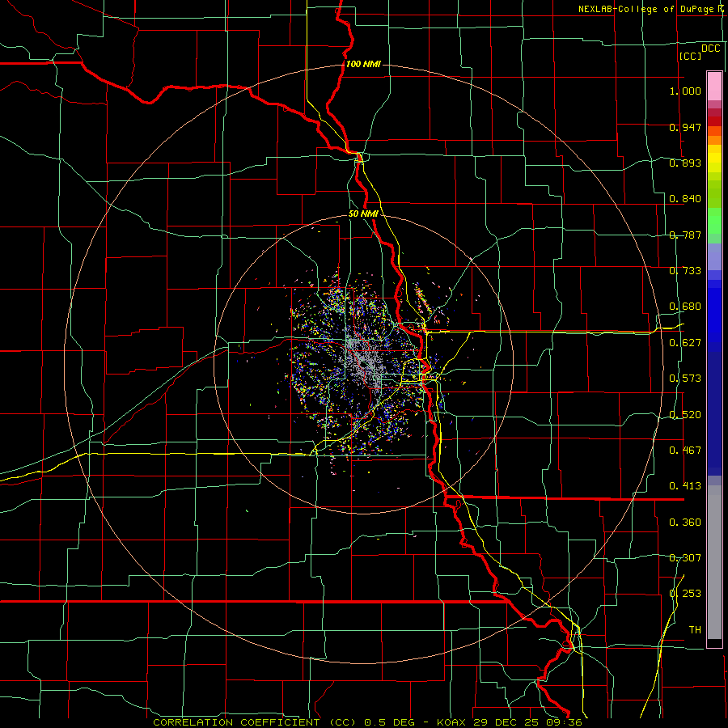Click the 0.787 color scale value
The width and height of the screenshot is (728, 728).
pyautogui.click(x=685, y=235)
